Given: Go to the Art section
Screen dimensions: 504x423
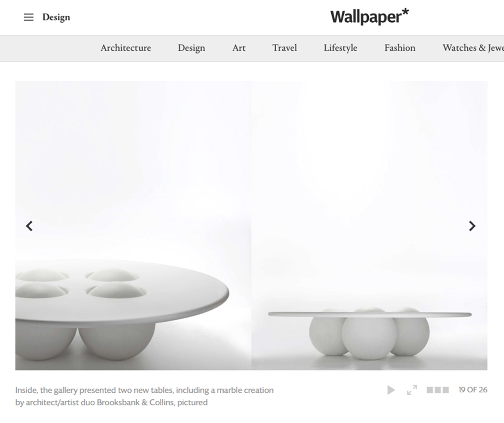Looking at the screenshot, I should 239,48.
